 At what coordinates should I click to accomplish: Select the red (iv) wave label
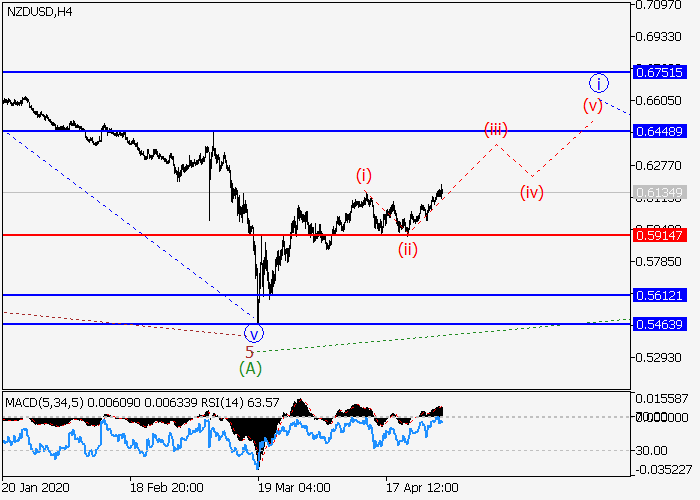coord(531,192)
